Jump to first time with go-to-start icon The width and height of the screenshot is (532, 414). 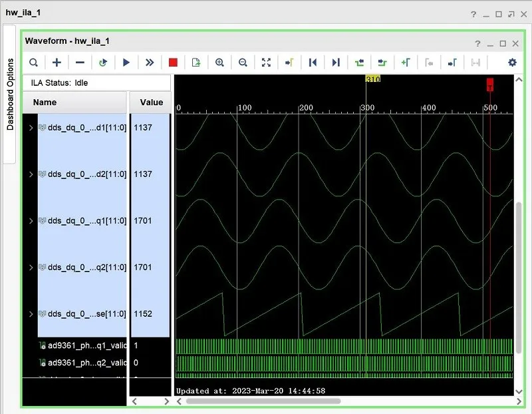click(x=313, y=63)
